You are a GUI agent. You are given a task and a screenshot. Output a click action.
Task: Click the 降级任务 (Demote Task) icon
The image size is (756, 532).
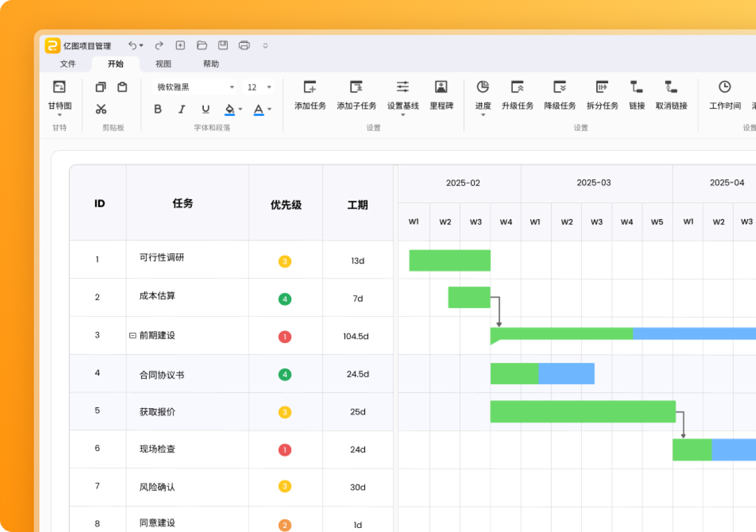(560, 87)
